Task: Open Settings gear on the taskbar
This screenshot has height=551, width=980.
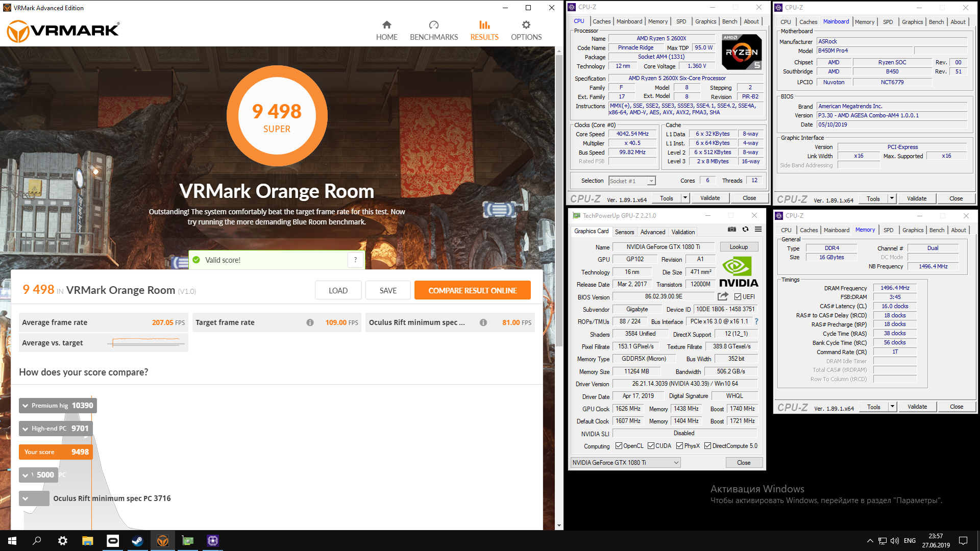Action: pos(62,541)
